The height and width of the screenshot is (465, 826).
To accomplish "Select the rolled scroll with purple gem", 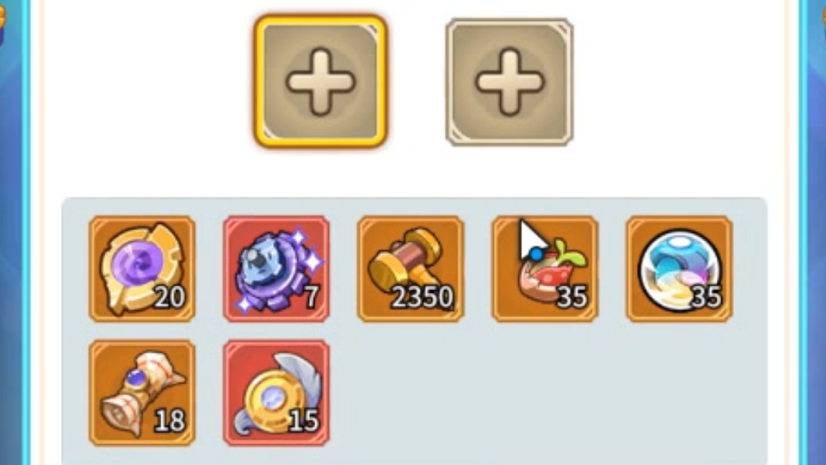I will 142,393.
